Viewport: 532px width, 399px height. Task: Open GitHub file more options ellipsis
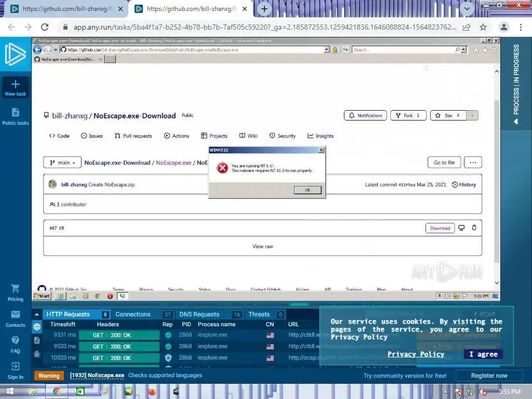tap(473, 163)
